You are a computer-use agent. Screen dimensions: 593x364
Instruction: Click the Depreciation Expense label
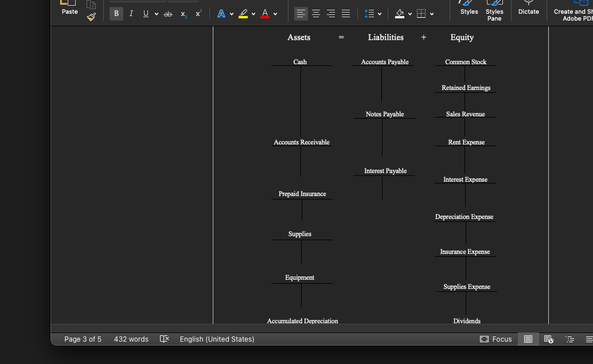click(x=464, y=217)
